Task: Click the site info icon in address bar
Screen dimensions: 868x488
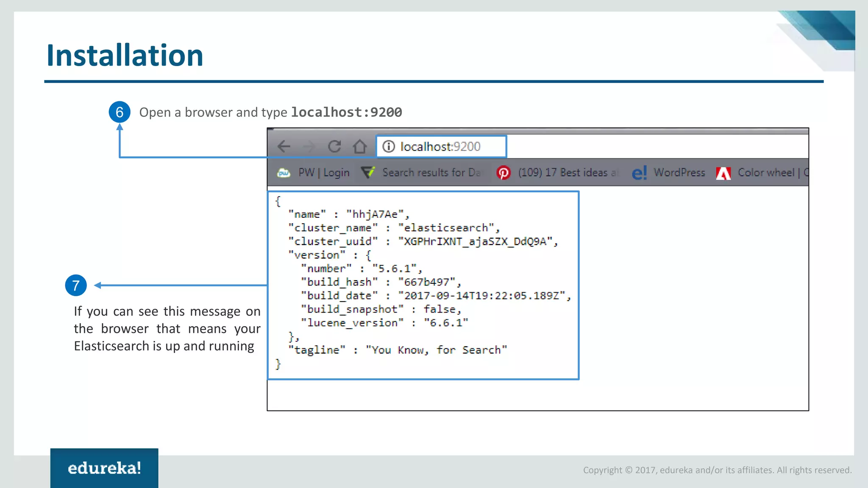Action: pos(389,147)
